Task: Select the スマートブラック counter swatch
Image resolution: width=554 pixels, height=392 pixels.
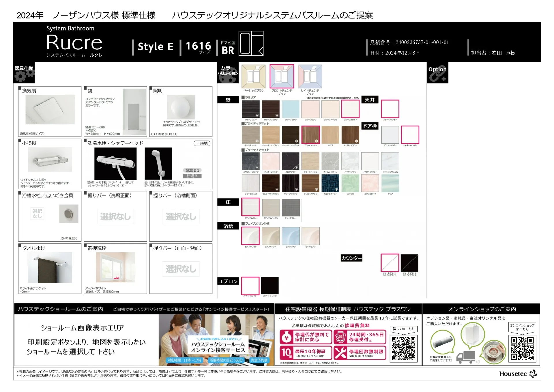Action: point(409,263)
